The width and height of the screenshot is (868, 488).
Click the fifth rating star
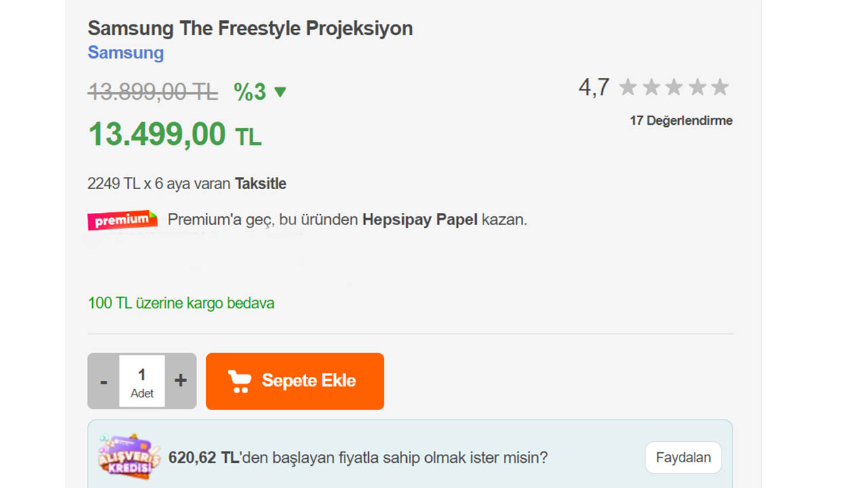(720, 87)
